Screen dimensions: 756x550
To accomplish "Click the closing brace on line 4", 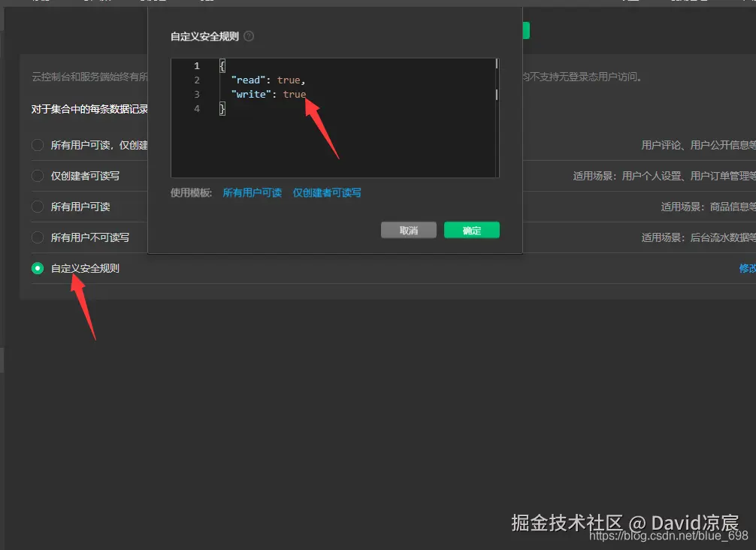I will tap(220, 108).
